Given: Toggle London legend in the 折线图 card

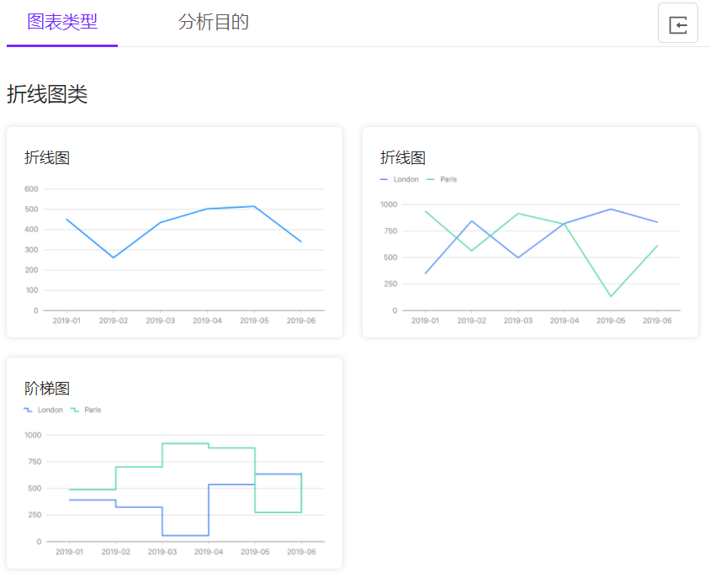Looking at the screenshot, I should [x=400, y=179].
